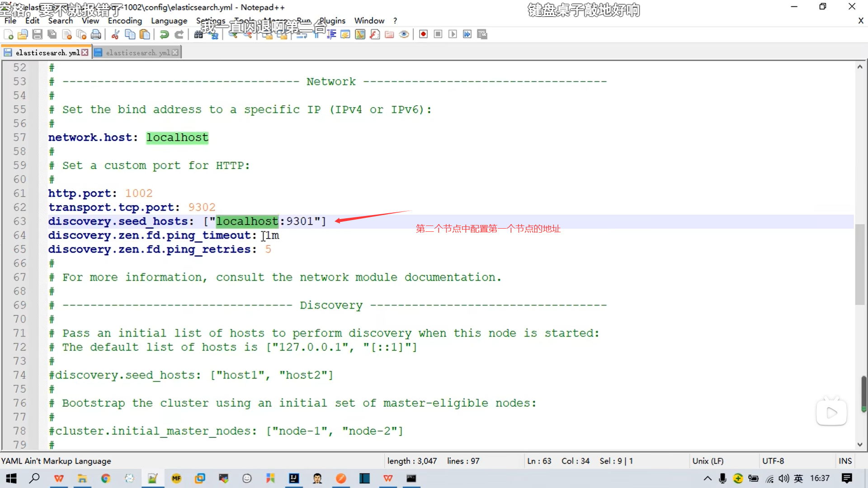Screen dimensions: 868x488
Task: Click the Save file toolbar icon
Action: pyautogui.click(x=38, y=34)
